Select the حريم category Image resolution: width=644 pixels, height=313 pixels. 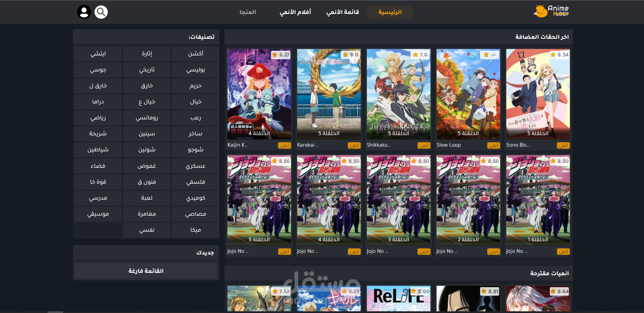pos(196,86)
